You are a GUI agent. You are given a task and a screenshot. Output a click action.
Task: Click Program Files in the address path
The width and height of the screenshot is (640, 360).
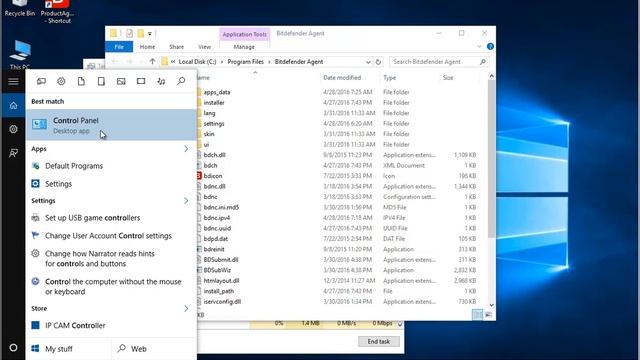click(245, 62)
